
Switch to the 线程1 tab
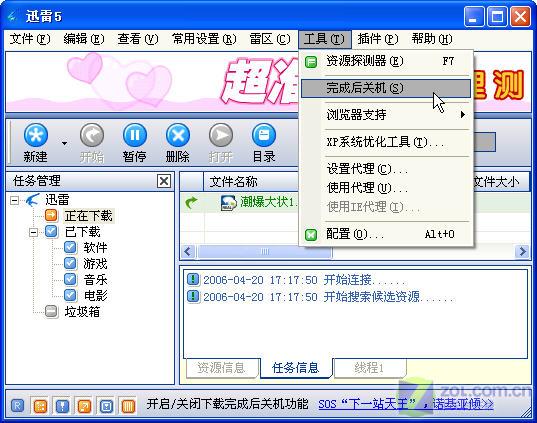pyautogui.click(x=369, y=368)
